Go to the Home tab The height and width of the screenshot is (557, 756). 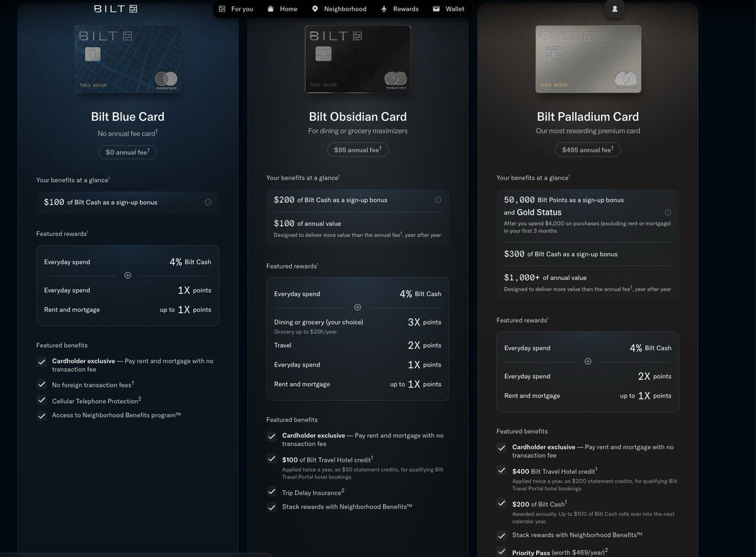pyautogui.click(x=282, y=9)
